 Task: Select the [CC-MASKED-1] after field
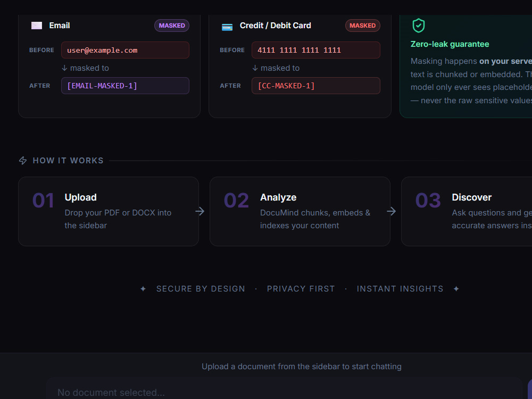[x=316, y=86]
